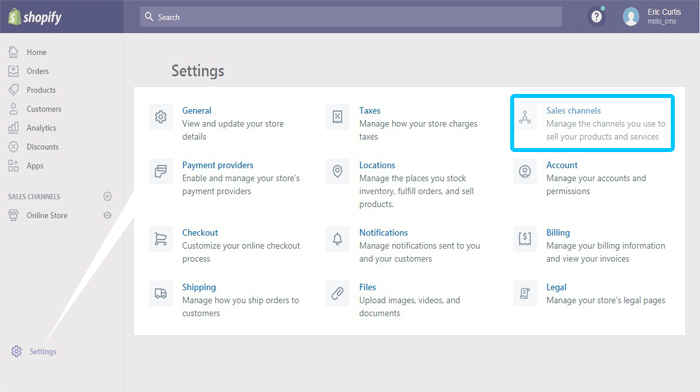Click 'Manage your store's legal pages' text
Viewport: 700px width, 392px height.
coord(606,300)
